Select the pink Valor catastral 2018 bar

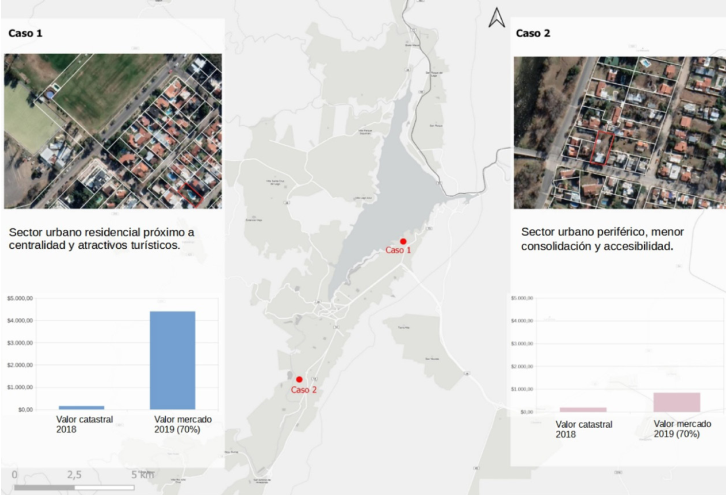pos(583,409)
